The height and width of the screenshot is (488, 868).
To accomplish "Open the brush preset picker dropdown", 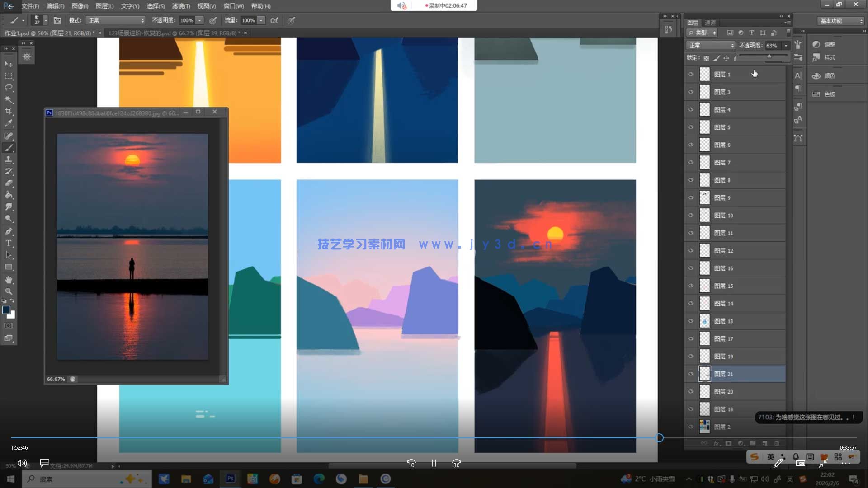I will tap(45, 20).
